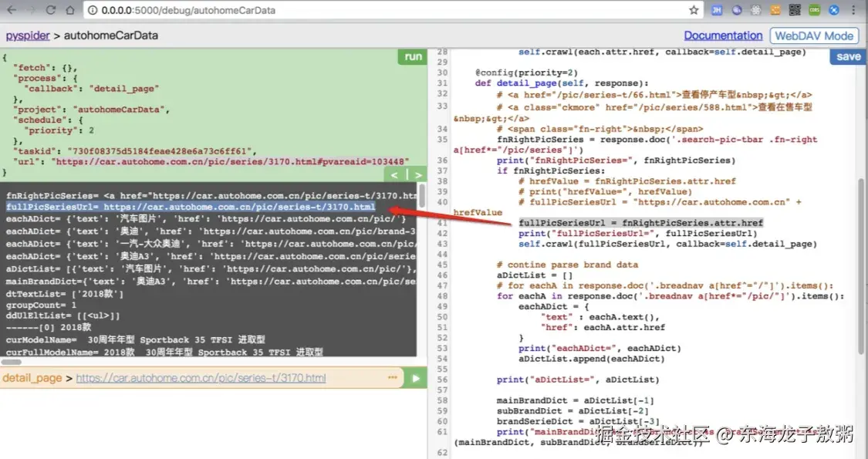The height and width of the screenshot is (459, 868).
Task: Click the autohomeCarData project title
Action: coord(110,35)
